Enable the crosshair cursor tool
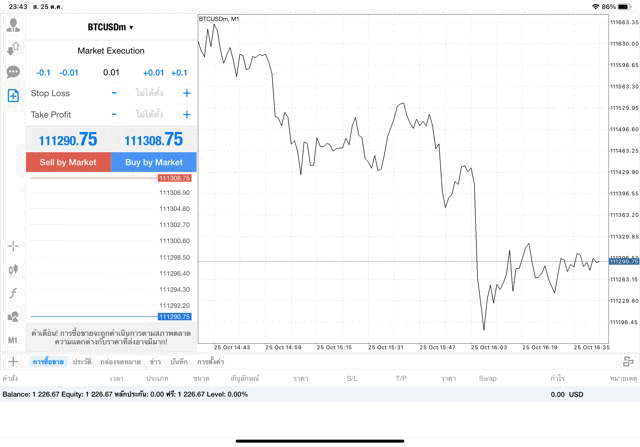The height and width of the screenshot is (447, 640). click(x=13, y=246)
